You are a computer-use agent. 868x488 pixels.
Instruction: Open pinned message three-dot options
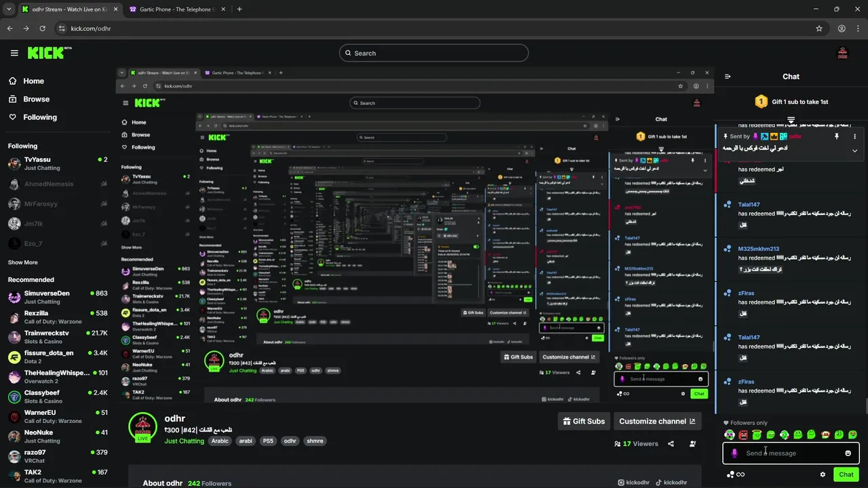pos(854,136)
